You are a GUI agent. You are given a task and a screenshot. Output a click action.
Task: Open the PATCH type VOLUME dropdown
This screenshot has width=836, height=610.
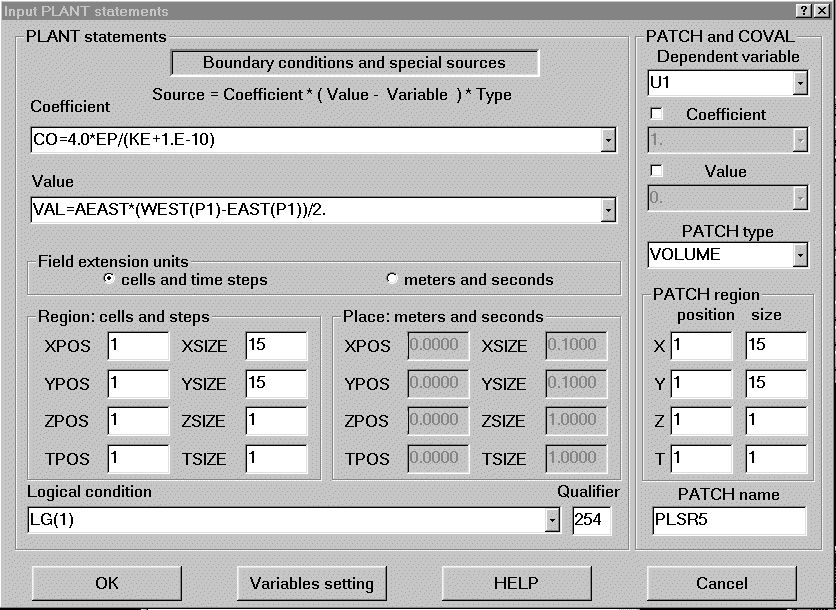[799, 255]
